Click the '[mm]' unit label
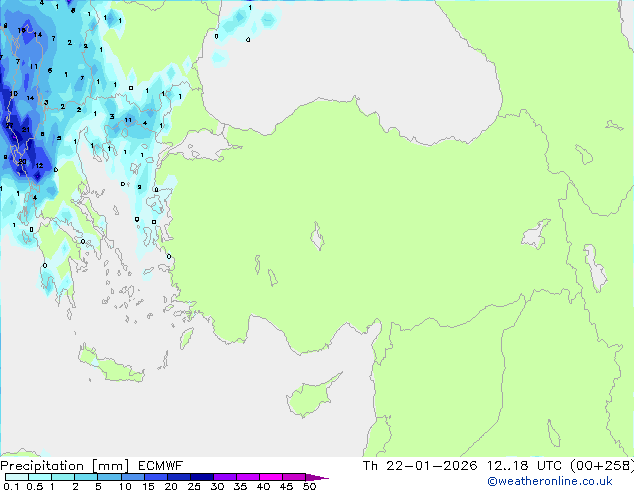Viewport: 634px width, 490px height. [x=110, y=466]
